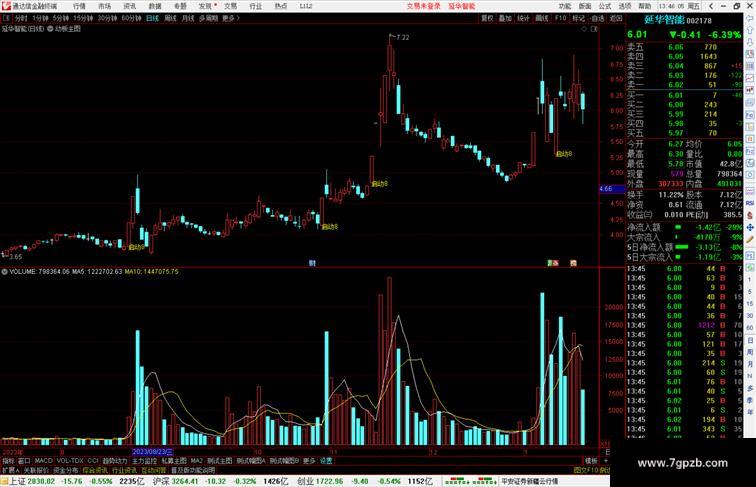The image size is (756, 487).
Task: Click the 标记 mark button
Action: [578, 18]
